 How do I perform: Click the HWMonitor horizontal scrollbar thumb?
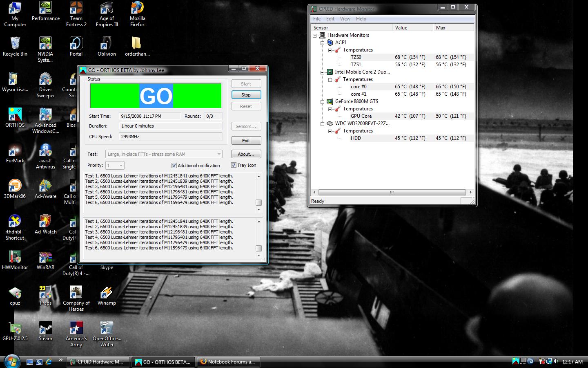coord(392,192)
